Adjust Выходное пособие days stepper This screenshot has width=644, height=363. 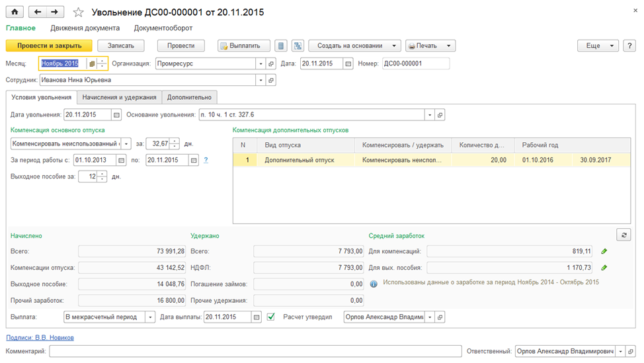(102, 177)
